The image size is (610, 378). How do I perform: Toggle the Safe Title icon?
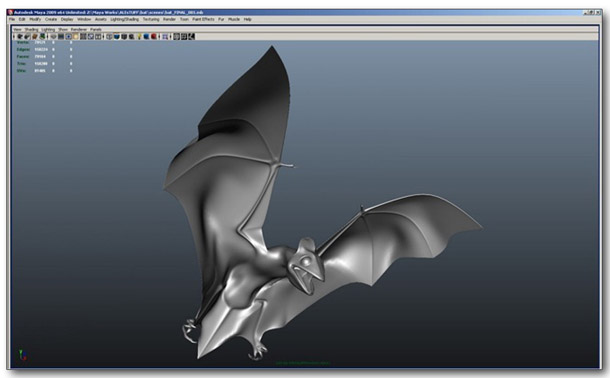pos(98,37)
